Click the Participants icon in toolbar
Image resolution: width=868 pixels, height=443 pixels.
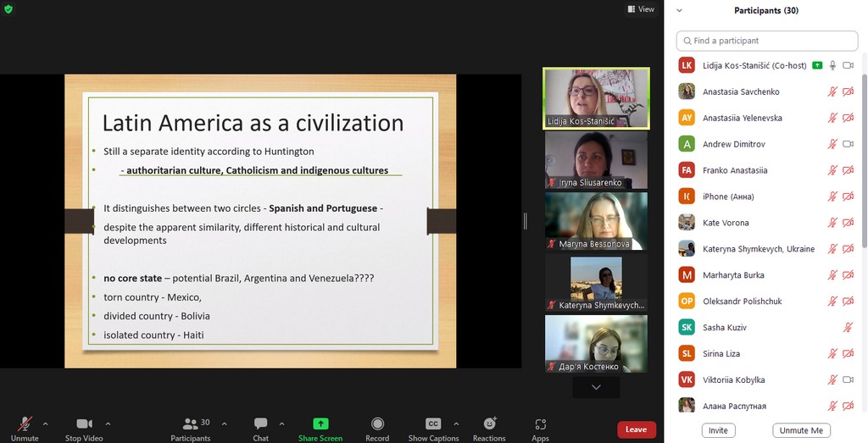190,424
